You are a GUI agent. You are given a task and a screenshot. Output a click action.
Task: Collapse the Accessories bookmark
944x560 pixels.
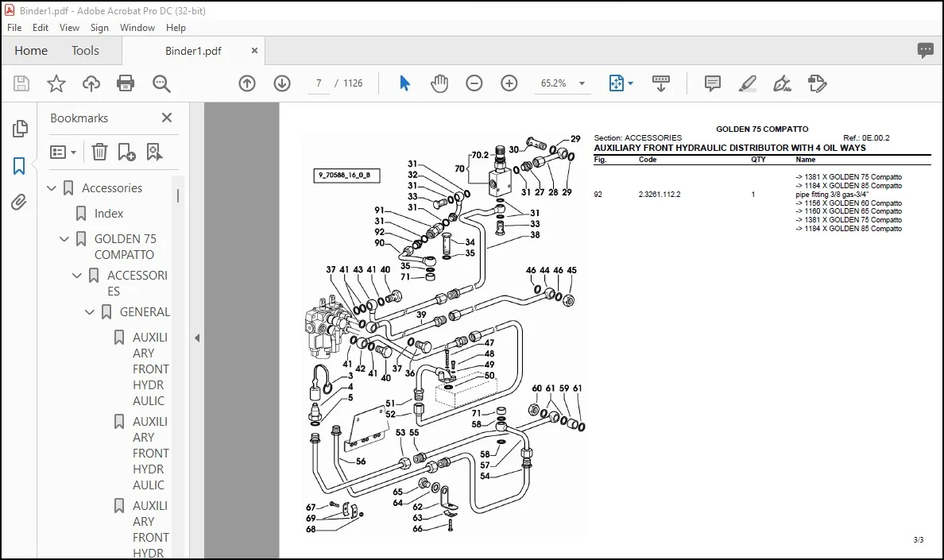(x=52, y=188)
